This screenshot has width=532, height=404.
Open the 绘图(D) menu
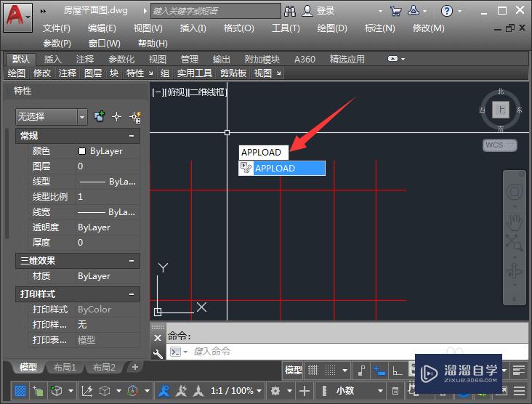click(x=332, y=28)
